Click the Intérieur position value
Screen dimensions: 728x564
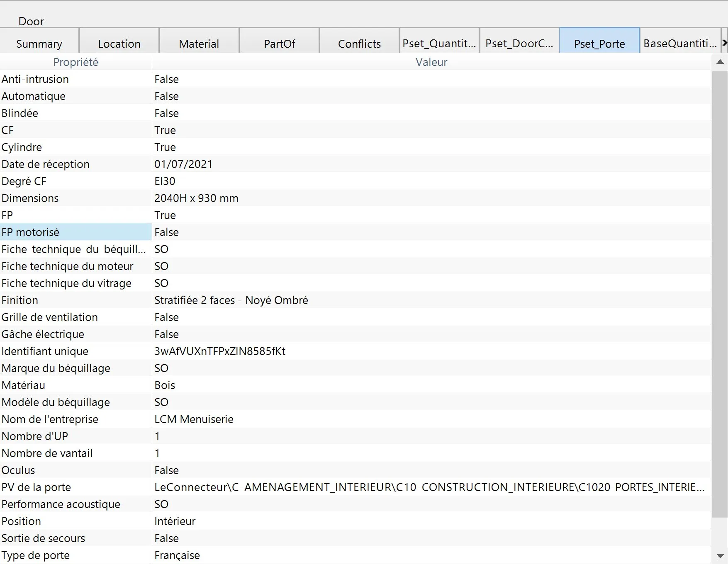click(x=175, y=521)
